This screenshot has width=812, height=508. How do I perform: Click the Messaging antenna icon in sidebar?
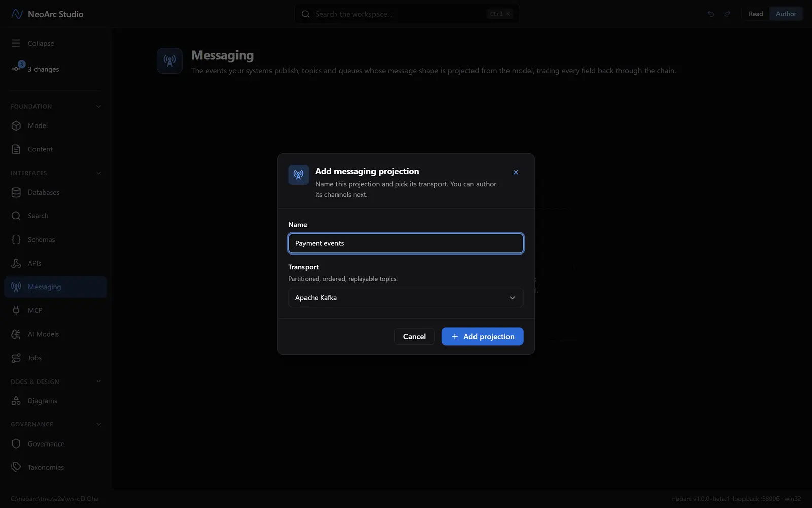[x=16, y=287]
